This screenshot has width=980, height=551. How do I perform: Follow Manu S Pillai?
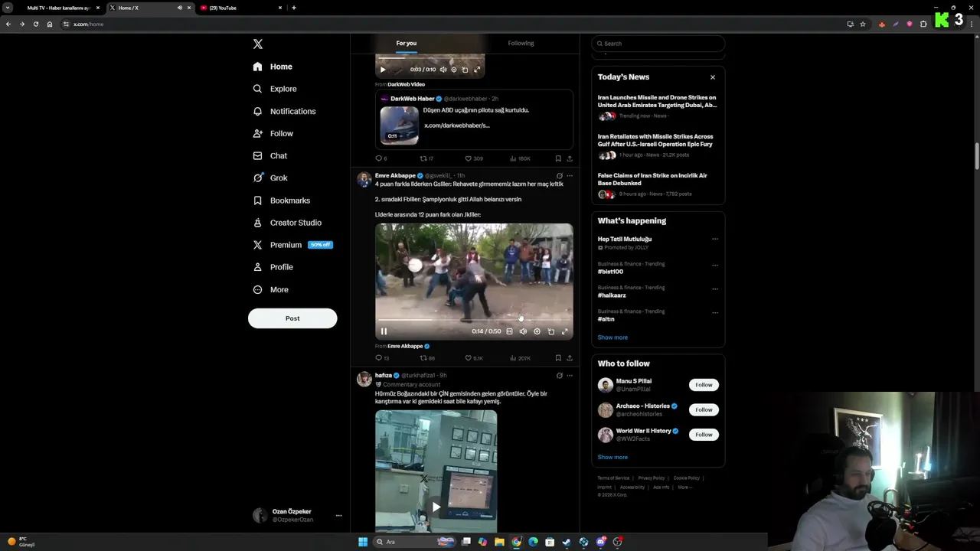704,385
